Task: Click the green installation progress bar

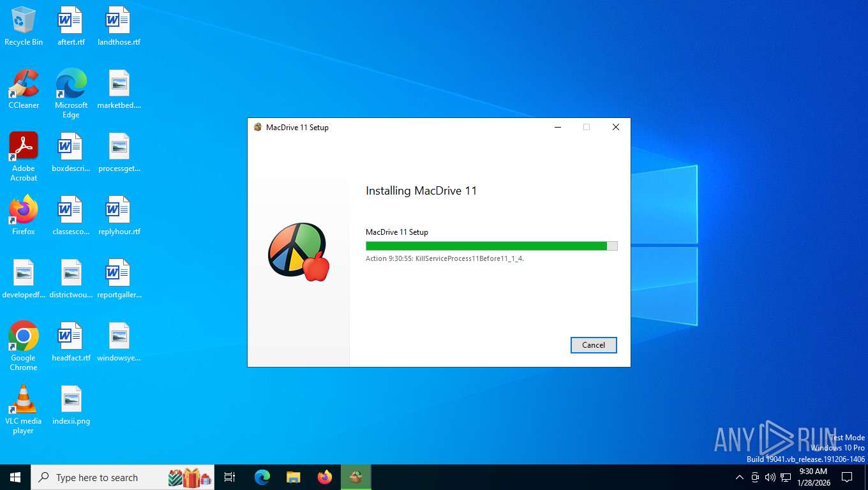Action: point(491,246)
